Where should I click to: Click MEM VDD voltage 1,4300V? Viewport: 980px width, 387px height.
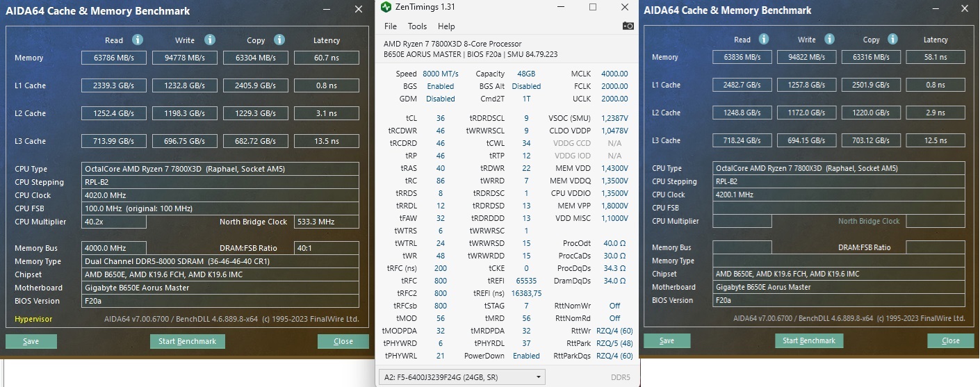(x=612, y=169)
